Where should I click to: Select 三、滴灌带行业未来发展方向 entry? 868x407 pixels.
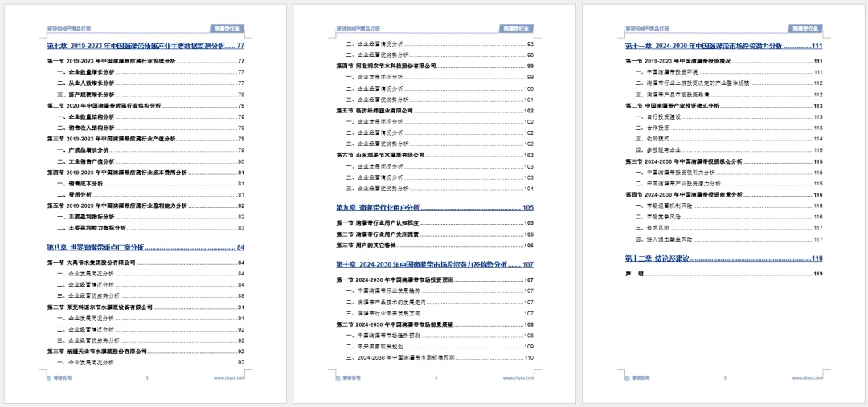(440, 314)
